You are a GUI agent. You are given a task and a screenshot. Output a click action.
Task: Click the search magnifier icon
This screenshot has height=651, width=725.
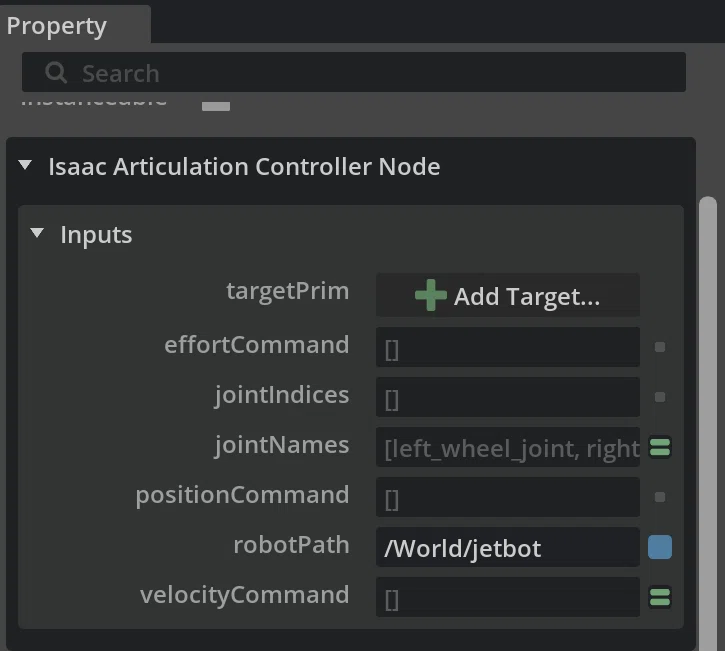[56, 73]
